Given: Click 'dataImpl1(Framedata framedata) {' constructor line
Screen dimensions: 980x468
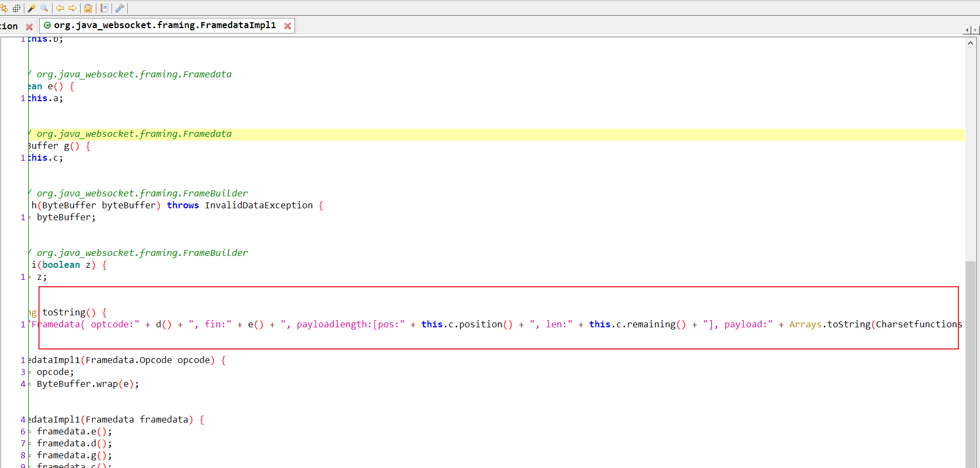Looking at the screenshot, I should point(116,419).
